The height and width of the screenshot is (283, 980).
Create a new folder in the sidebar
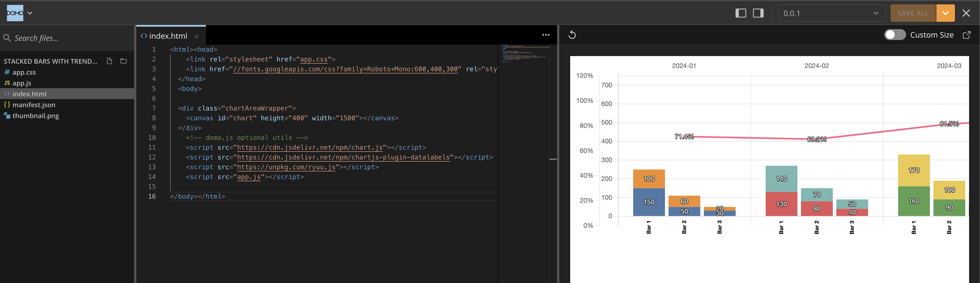[x=124, y=61]
